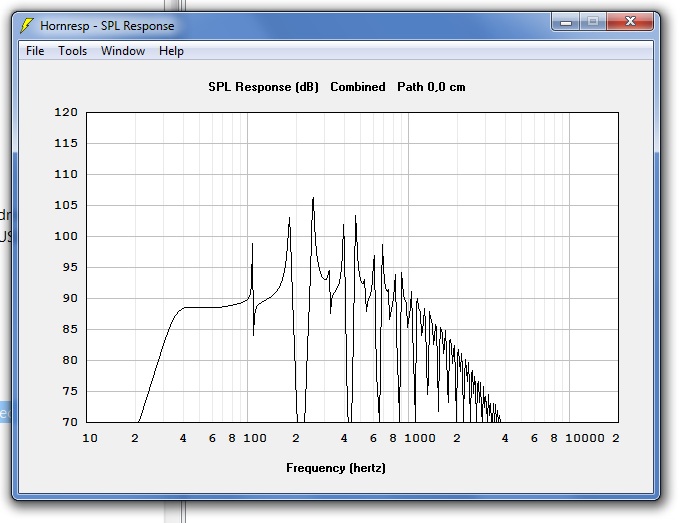Open the File menu
This screenshot has width=680, height=523.
click(x=35, y=51)
